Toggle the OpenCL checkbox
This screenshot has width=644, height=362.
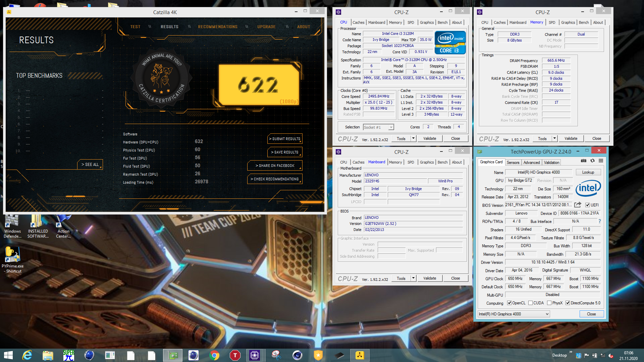[x=509, y=303]
